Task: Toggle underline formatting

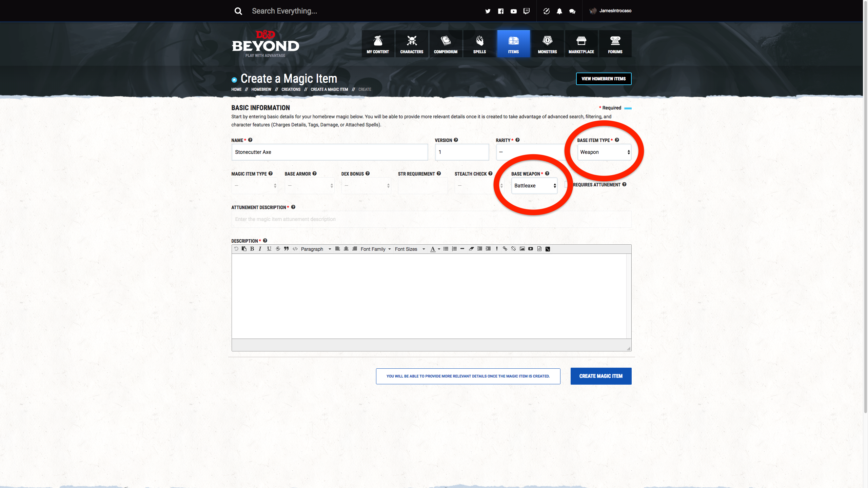Action: tap(269, 249)
